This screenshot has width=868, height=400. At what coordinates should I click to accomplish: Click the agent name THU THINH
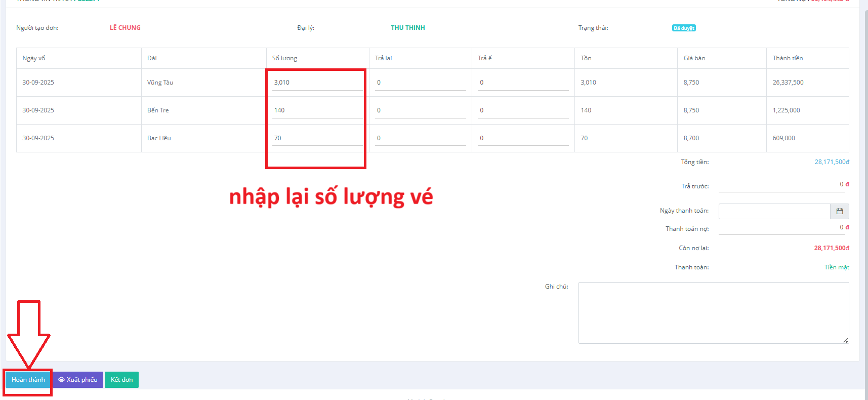pos(407,28)
